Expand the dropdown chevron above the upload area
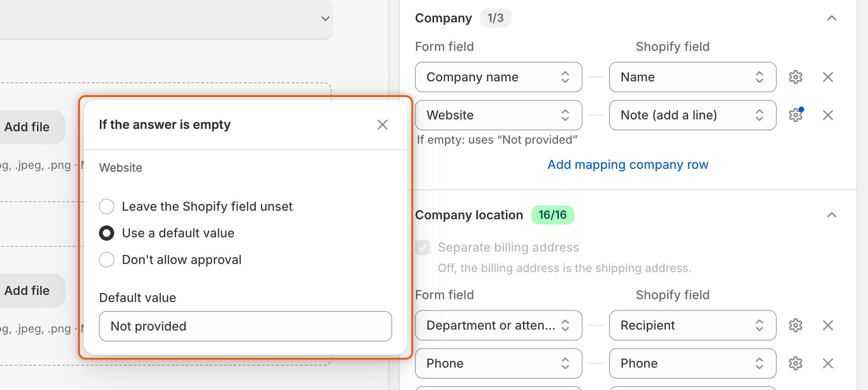 click(x=325, y=19)
